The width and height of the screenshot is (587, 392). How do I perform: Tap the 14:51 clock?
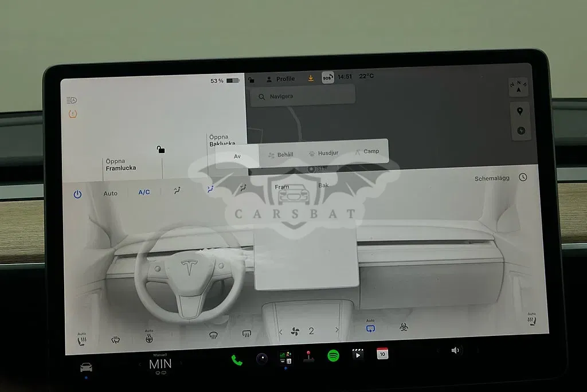[345, 77]
